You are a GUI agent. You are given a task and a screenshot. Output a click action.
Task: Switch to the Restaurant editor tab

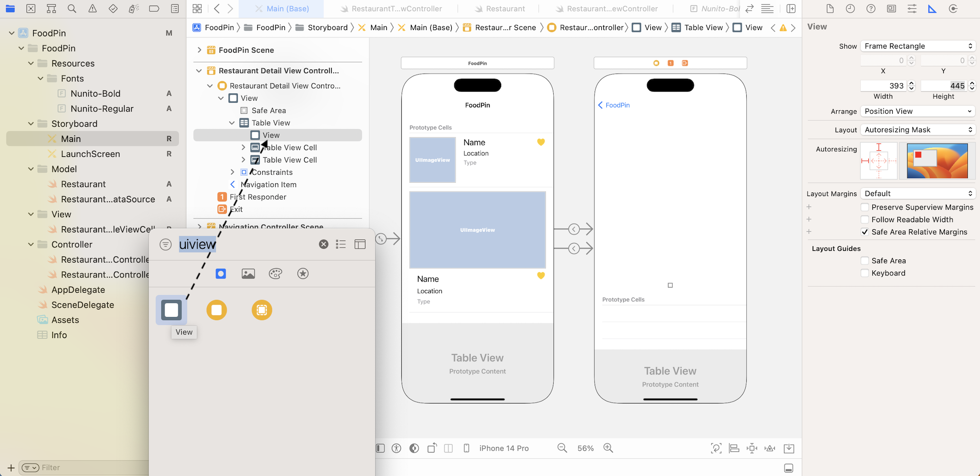tap(499, 9)
